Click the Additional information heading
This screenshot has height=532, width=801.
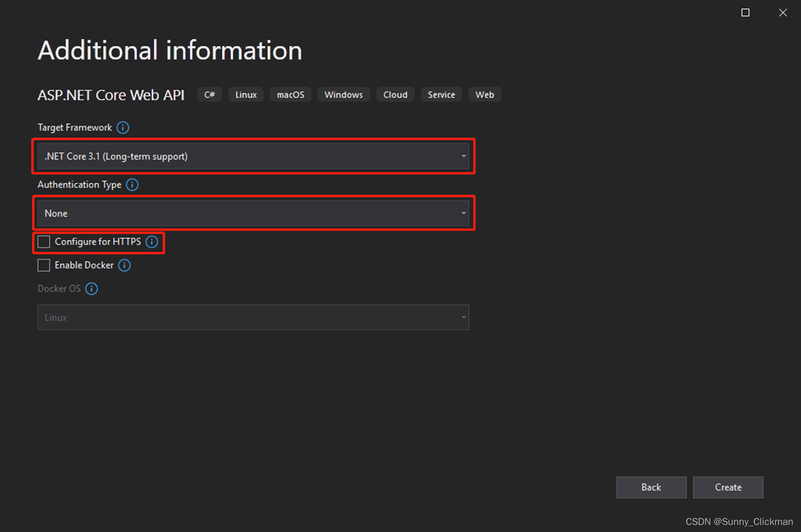[x=170, y=51]
